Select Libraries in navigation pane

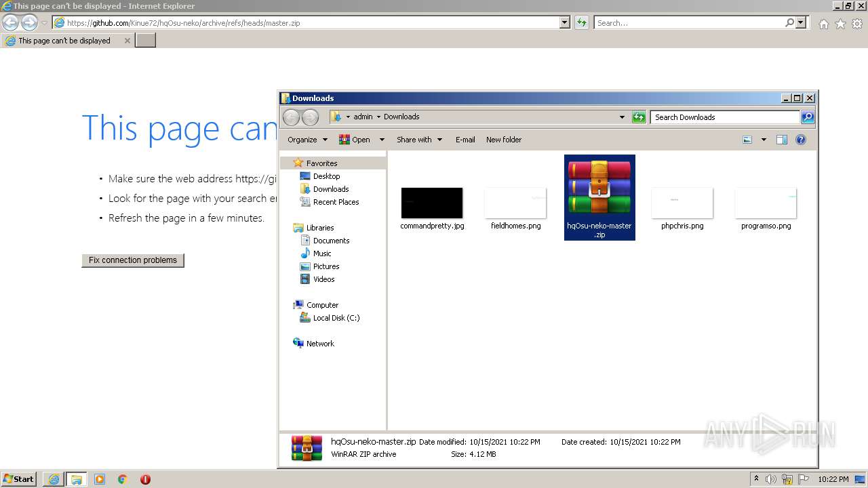319,228
